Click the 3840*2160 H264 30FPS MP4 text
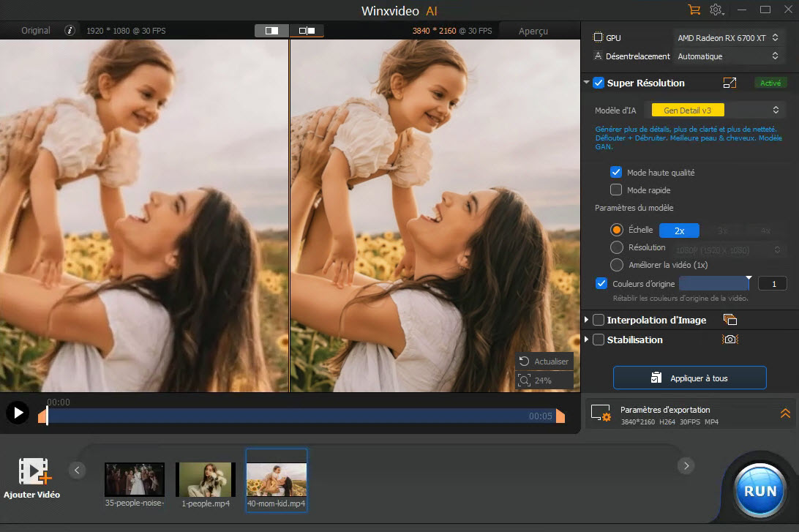 669,422
